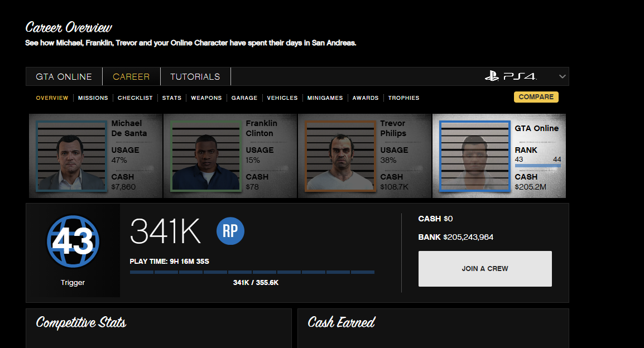The height and width of the screenshot is (348, 644).
Task: View the STATS section
Action: [x=172, y=98]
